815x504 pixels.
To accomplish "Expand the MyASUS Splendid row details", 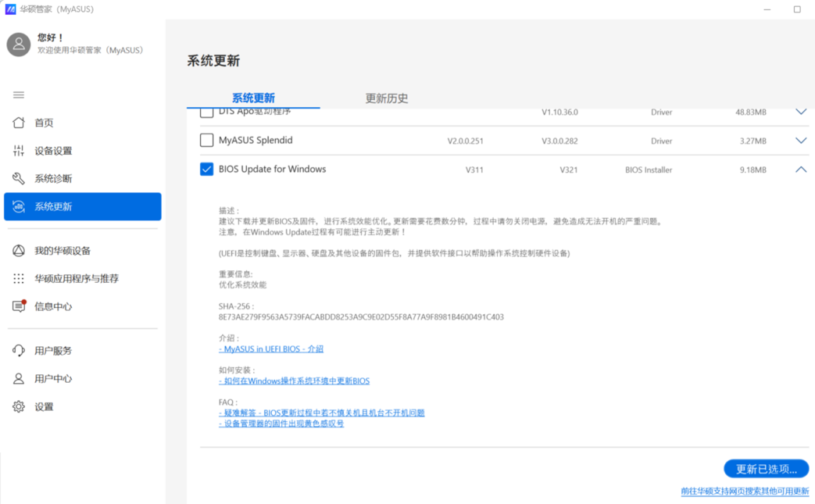I will pos(801,141).
